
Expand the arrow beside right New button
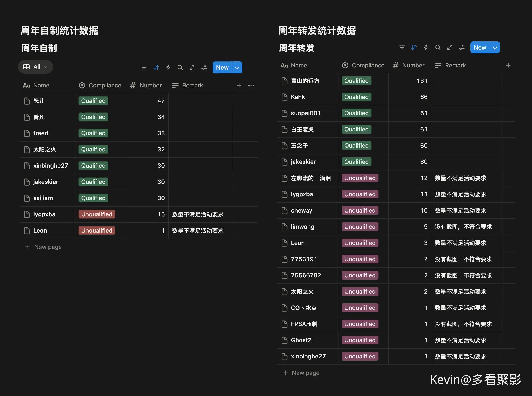[x=495, y=47]
